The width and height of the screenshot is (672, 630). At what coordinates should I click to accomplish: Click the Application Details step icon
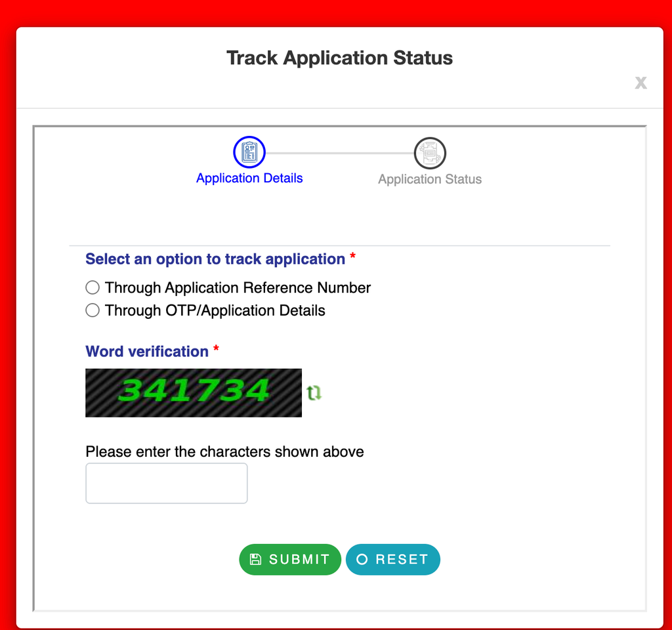tap(249, 152)
